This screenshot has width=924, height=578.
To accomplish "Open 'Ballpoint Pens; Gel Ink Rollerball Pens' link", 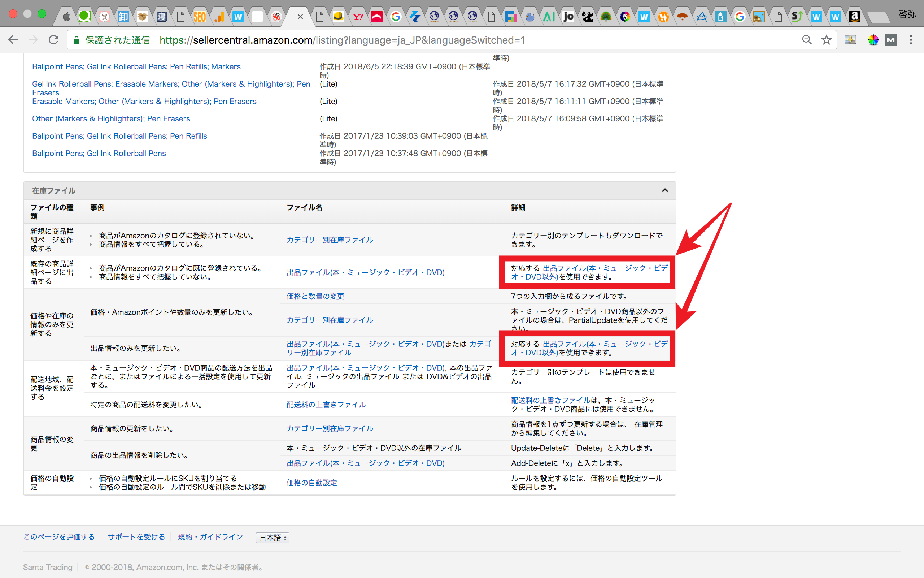I will tap(99, 153).
